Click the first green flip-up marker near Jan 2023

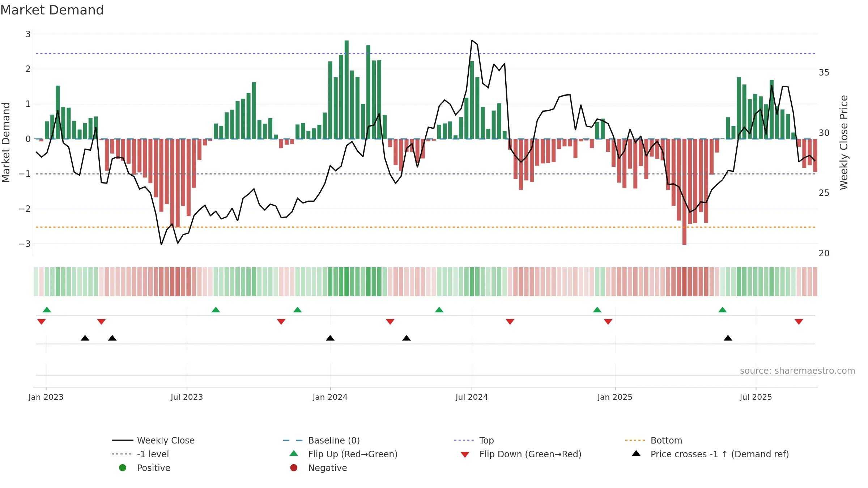[47, 310]
